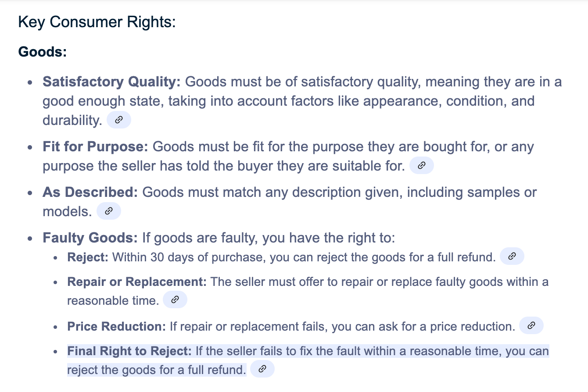This screenshot has width=588, height=392.
Task: Click the highlighted 'Final Right to Reject:' label
Action: (129, 351)
